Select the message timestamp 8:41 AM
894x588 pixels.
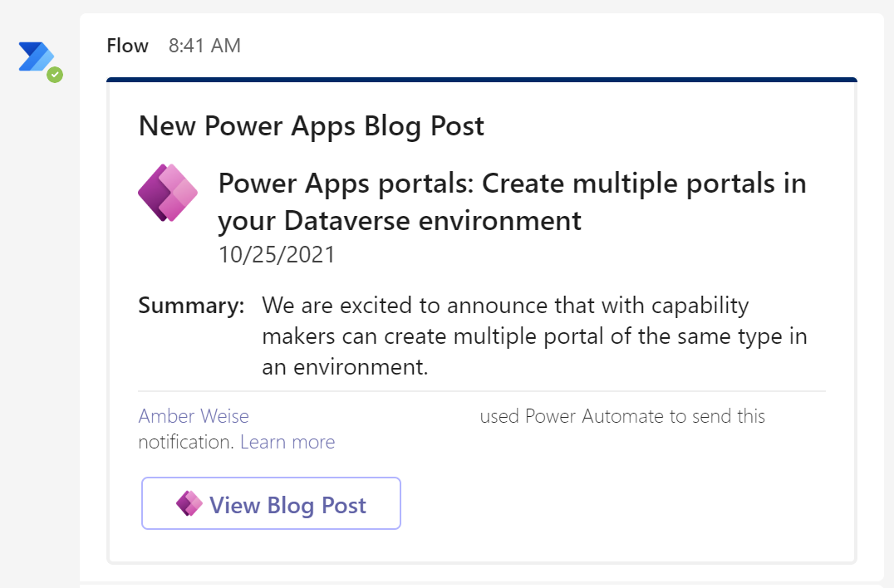click(204, 46)
